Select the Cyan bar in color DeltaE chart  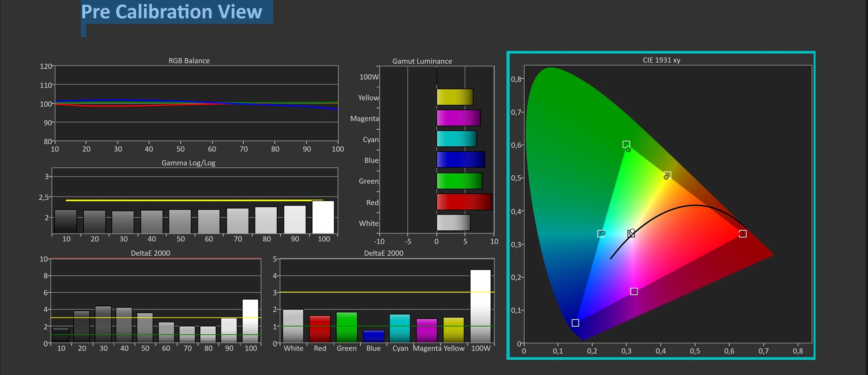[x=400, y=328]
